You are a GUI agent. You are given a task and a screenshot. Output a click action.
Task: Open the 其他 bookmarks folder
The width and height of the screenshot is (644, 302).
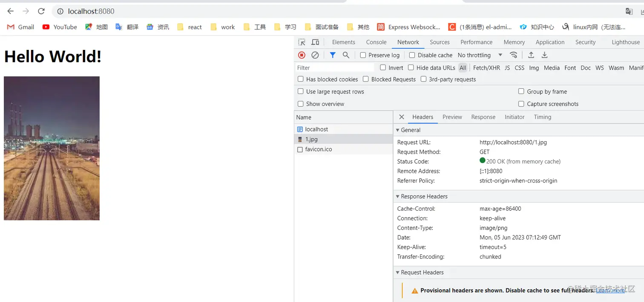pos(358,27)
